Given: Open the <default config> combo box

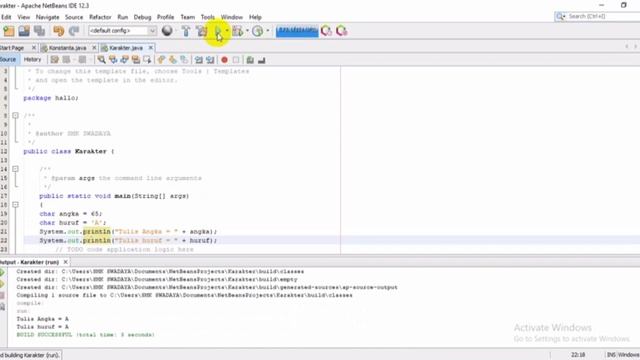Looking at the screenshot, I should [x=122, y=31].
